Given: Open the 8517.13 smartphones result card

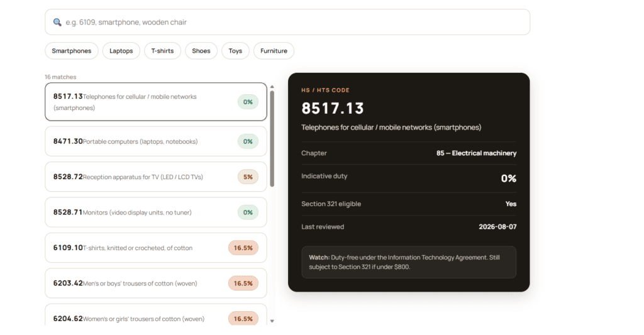Looking at the screenshot, I should [x=156, y=102].
